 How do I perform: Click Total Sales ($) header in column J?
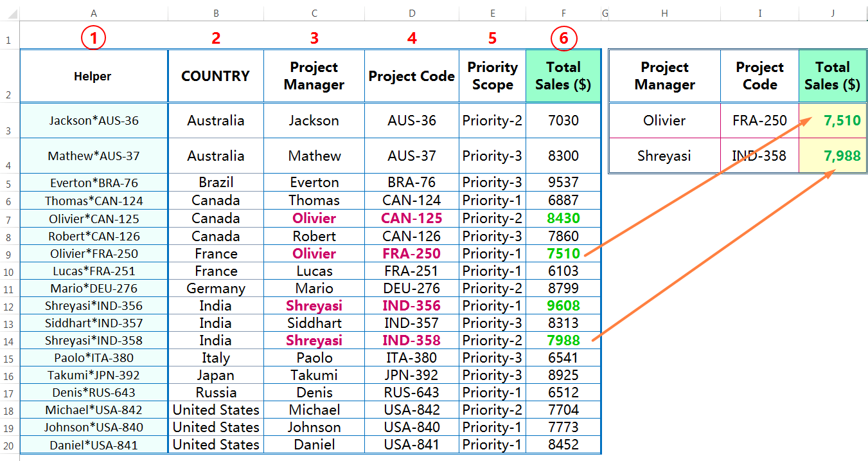click(833, 76)
